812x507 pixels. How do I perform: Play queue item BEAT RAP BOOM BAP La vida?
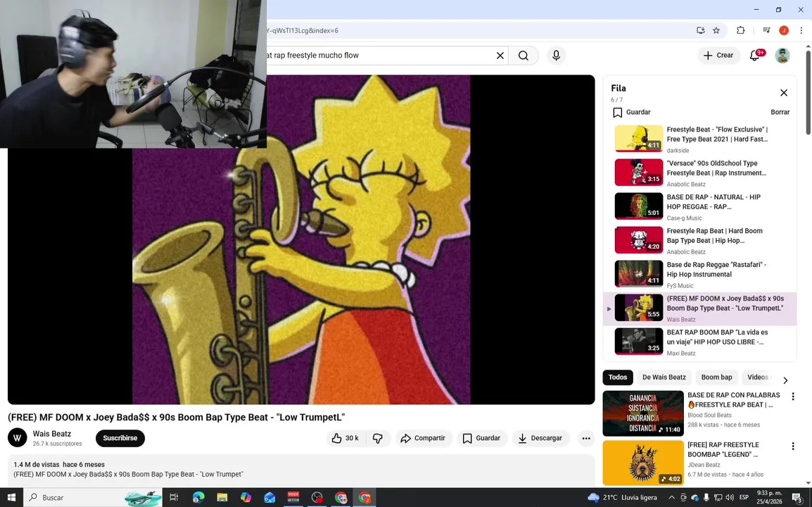(x=699, y=342)
